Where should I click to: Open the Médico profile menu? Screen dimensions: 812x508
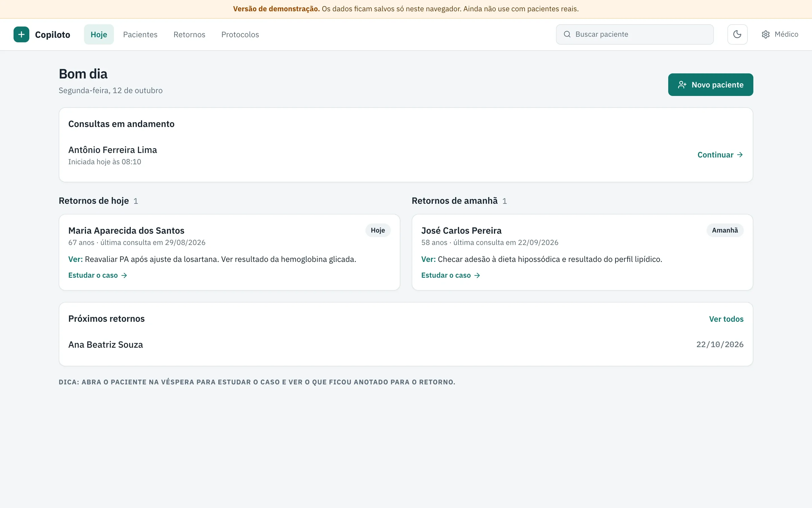(780, 34)
